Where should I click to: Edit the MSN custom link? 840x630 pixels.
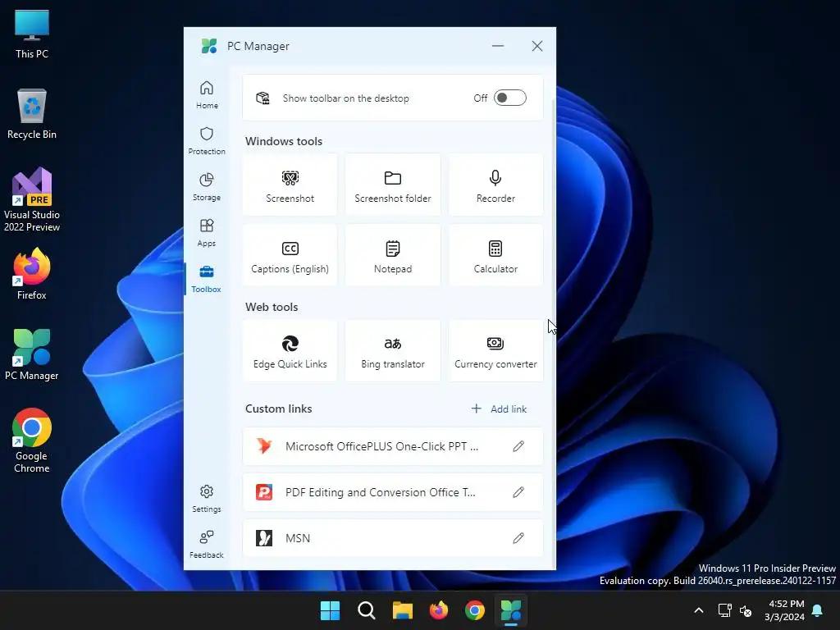point(518,538)
